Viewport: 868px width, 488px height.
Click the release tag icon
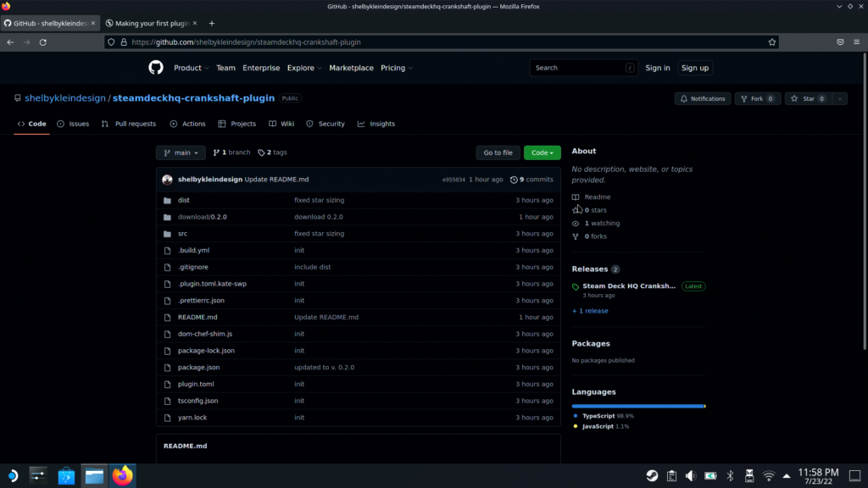point(576,286)
